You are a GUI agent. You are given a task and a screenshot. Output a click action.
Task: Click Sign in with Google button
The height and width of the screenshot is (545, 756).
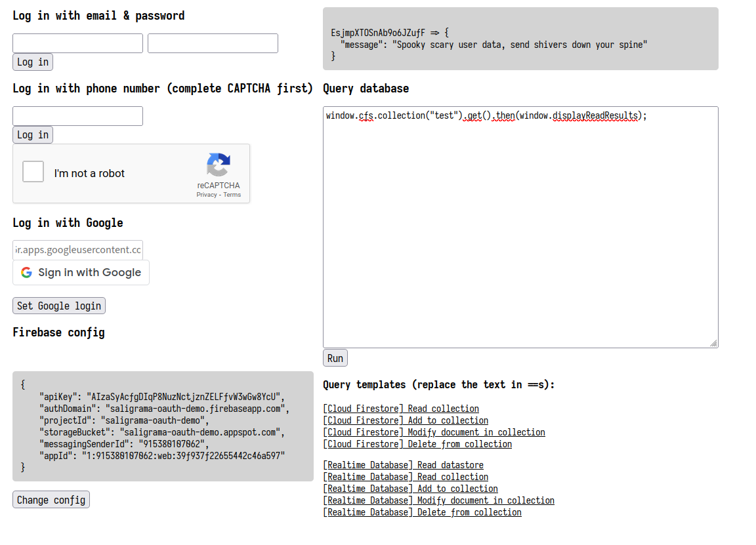click(x=81, y=273)
